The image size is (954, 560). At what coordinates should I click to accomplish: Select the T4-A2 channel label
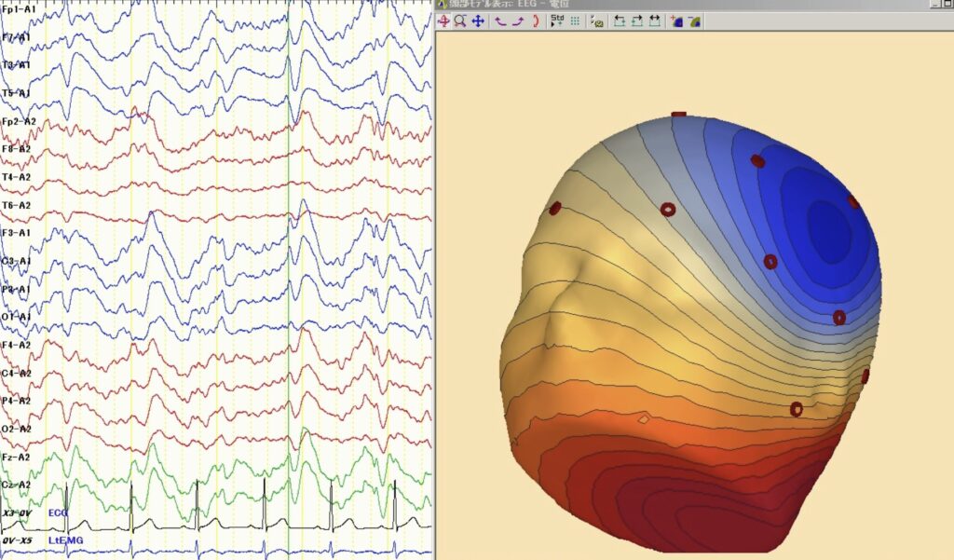coord(17,177)
